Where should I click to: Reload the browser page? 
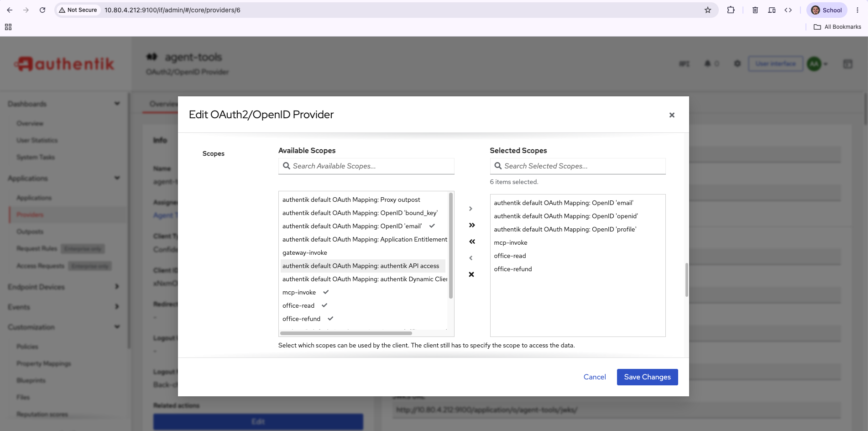42,10
